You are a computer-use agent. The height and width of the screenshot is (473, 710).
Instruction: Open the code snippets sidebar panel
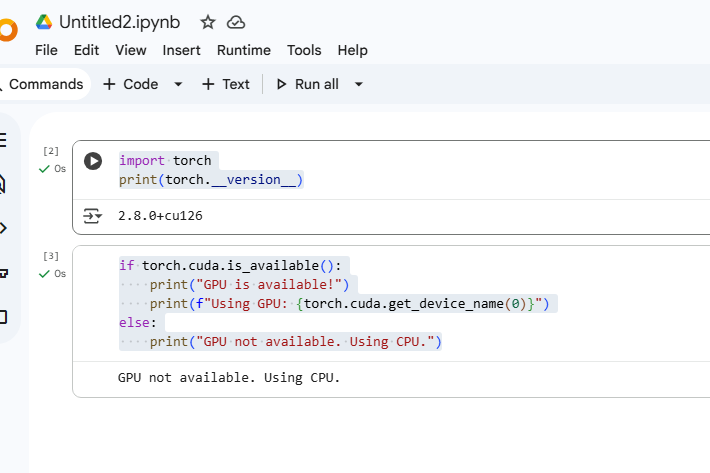click(3, 227)
